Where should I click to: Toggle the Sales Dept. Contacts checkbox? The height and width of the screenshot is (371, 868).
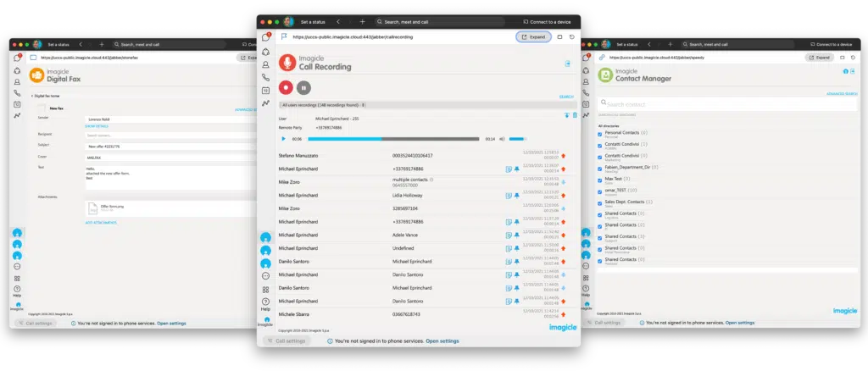[601, 202]
